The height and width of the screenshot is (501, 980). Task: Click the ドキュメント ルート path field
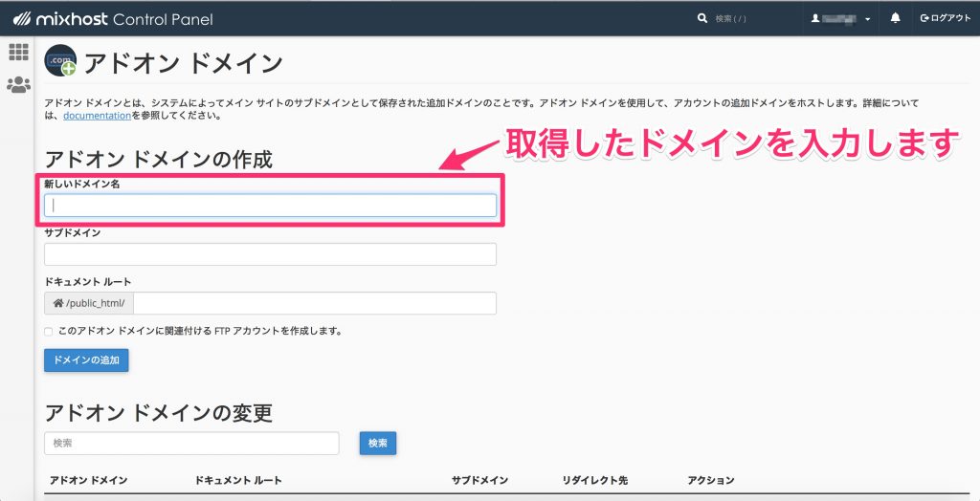pos(315,303)
